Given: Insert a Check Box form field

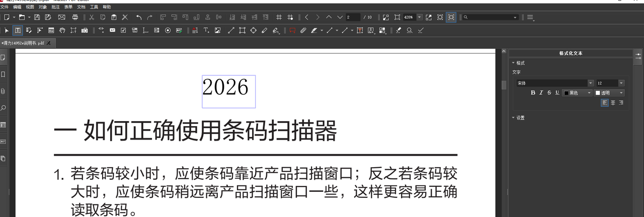Looking at the screenshot, I should [x=123, y=30].
